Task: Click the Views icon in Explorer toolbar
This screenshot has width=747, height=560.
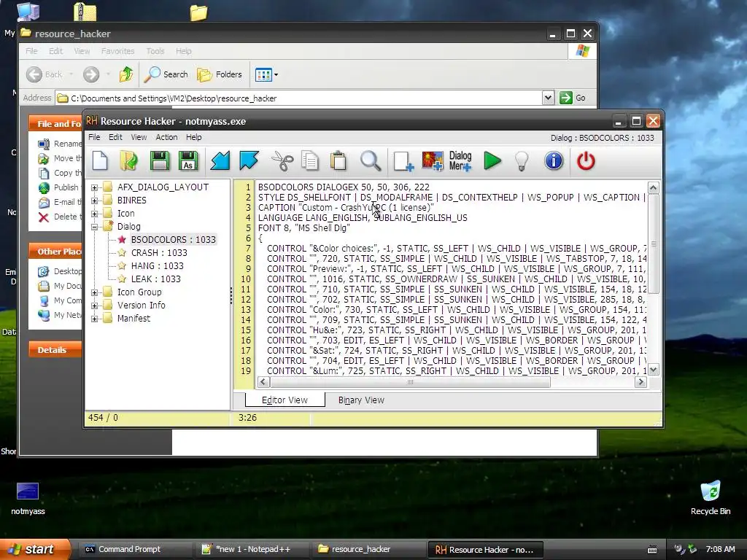Action: 263,74
